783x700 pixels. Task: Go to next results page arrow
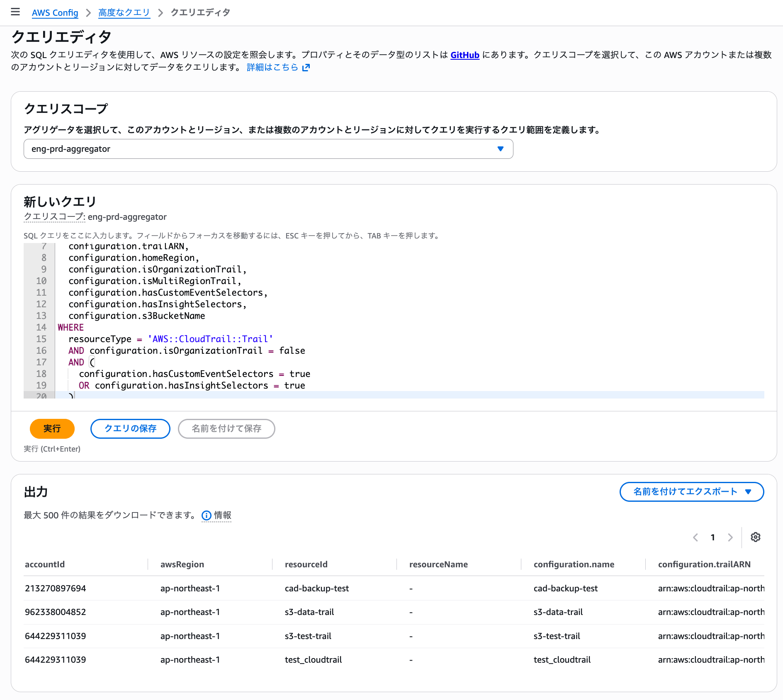730,537
